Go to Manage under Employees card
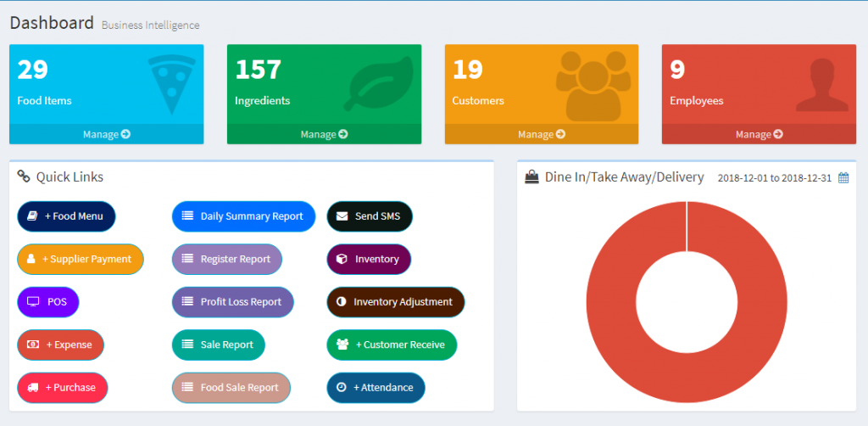Screen dimensions: 868x426 click(759, 134)
